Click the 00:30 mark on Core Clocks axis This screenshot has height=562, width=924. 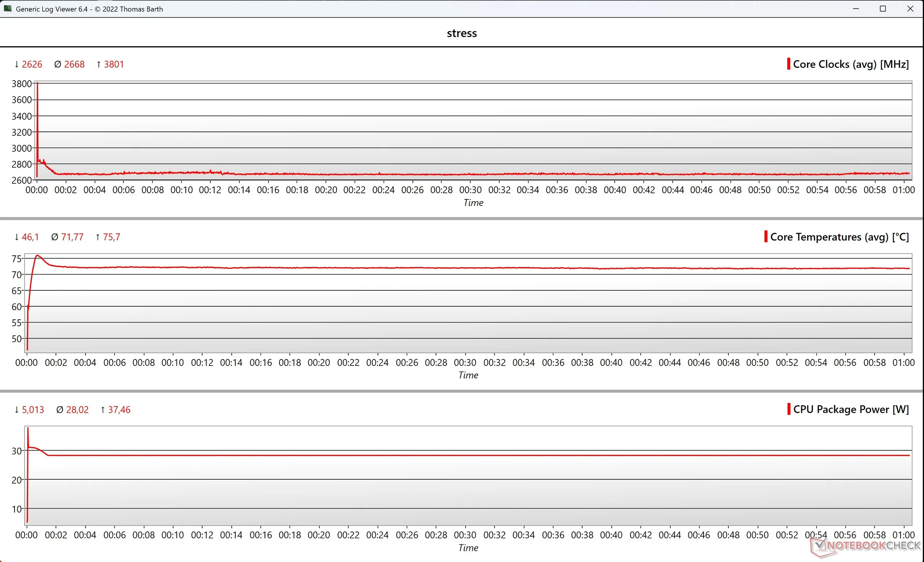[470, 190]
